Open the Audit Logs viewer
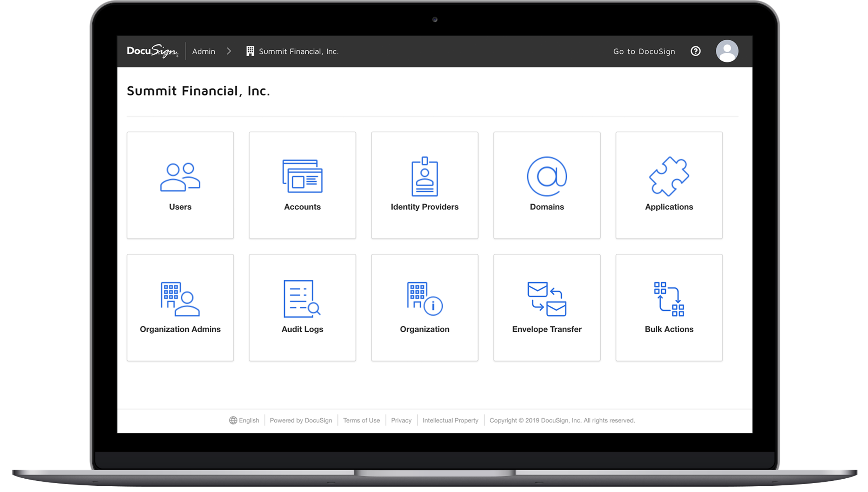868x492 pixels. pyautogui.click(x=302, y=307)
